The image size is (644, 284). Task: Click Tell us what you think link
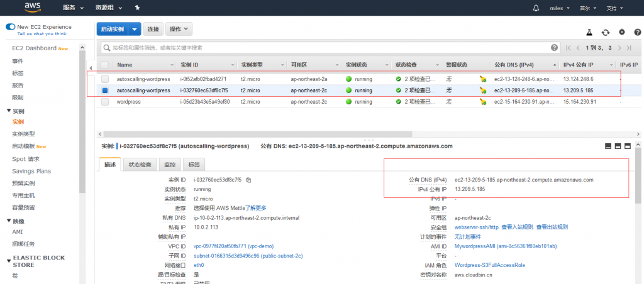coord(42,34)
